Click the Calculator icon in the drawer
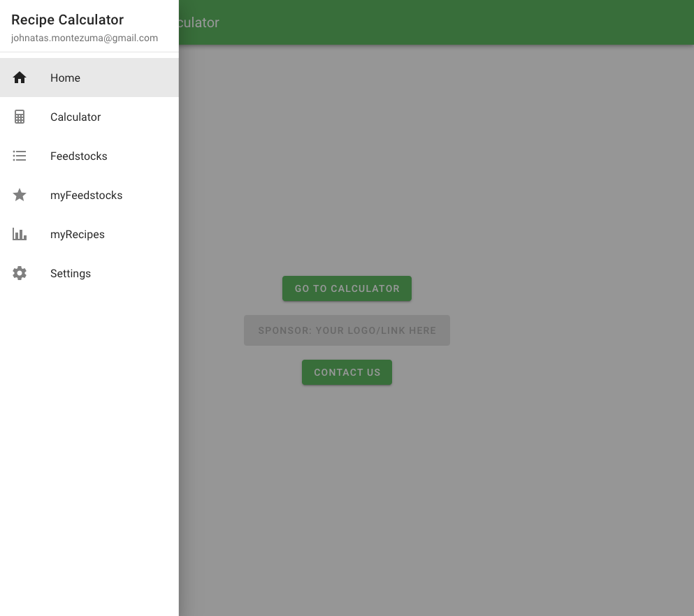Viewport: 694px width, 616px height. [20, 117]
